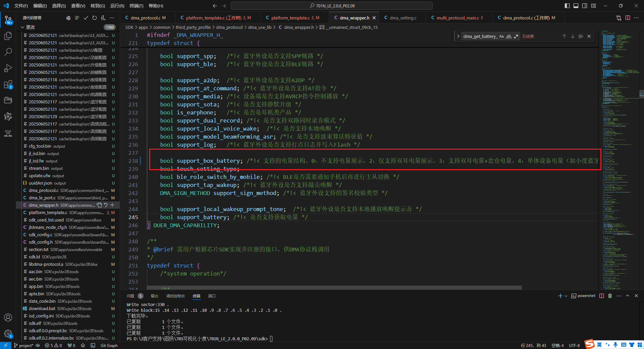
Task: Click the Accounts icon in activity bar
Action: [8, 317]
